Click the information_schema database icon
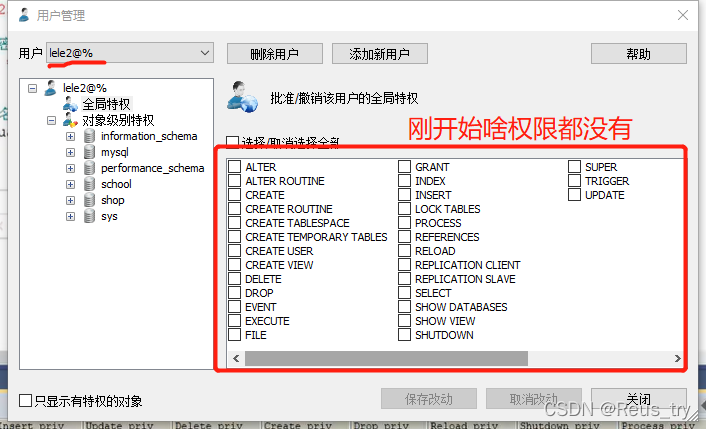This screenshot has width=706, height=429. (90, 136)
